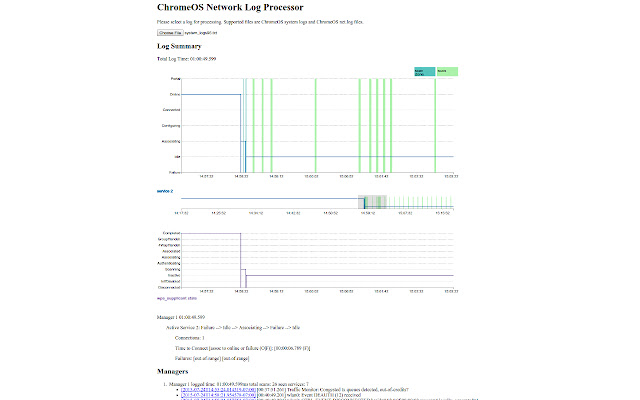The image size is (640, 400).
Task: Click the Managers heading
Action: click(x=173, y=371)
